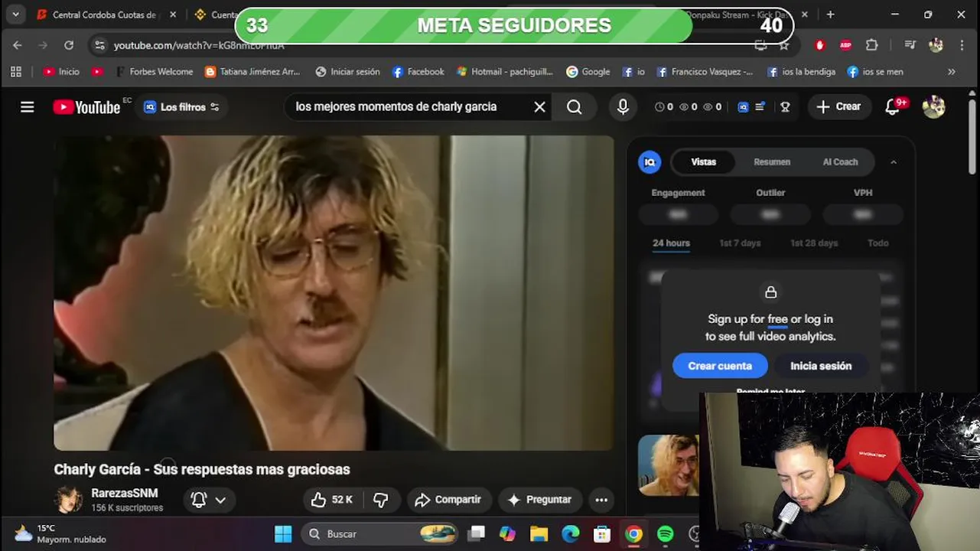Viewport: 980px width, 551px height.
Task: Dislike the video
Action: [x=380, y=500]
